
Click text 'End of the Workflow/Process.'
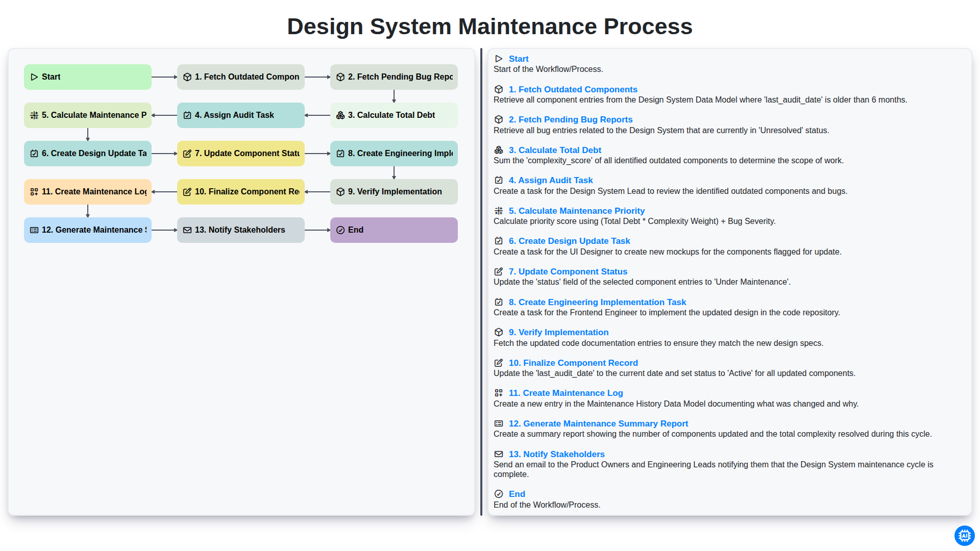point(547,505)
